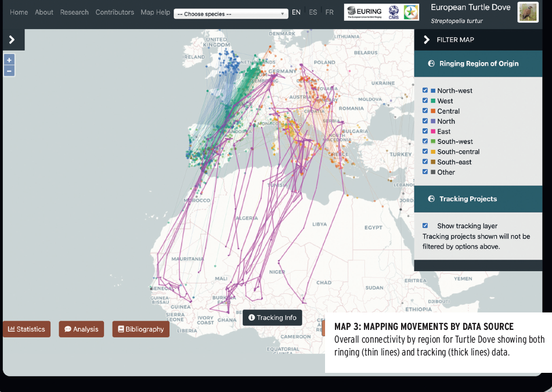The height and width of the screenshot is (392, 552).
Task: Uncheck the North-west region checkbox
Action: [x=425, y=91]
